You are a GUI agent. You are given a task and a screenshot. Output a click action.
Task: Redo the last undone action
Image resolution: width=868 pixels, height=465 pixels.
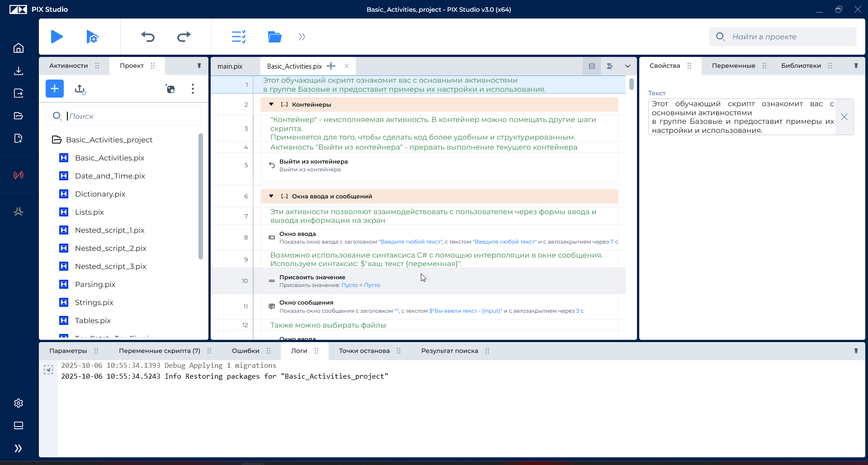click(184, 37)
